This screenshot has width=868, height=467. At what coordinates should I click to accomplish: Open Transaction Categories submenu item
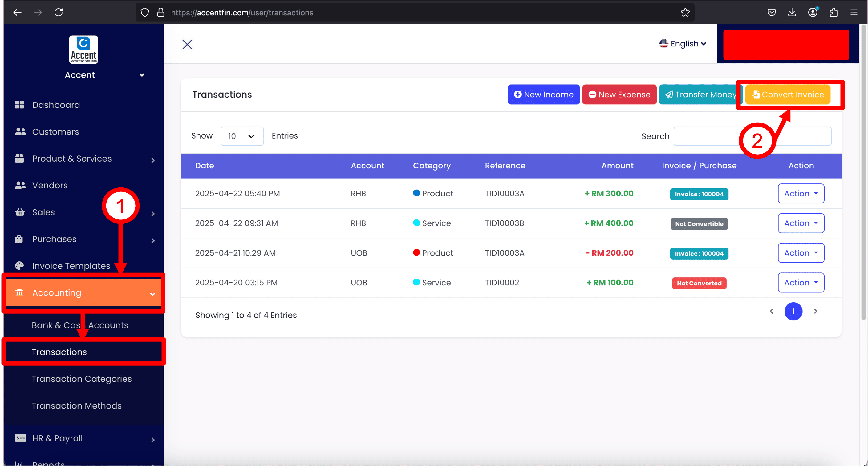coord(82,379)
